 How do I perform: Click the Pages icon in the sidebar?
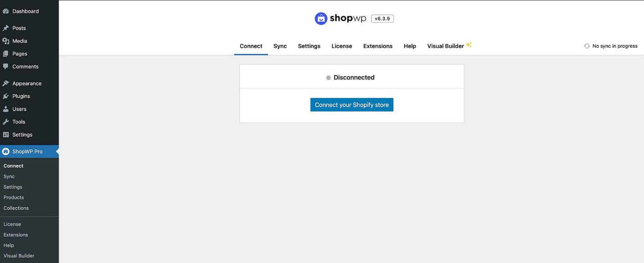coord(6,54)
